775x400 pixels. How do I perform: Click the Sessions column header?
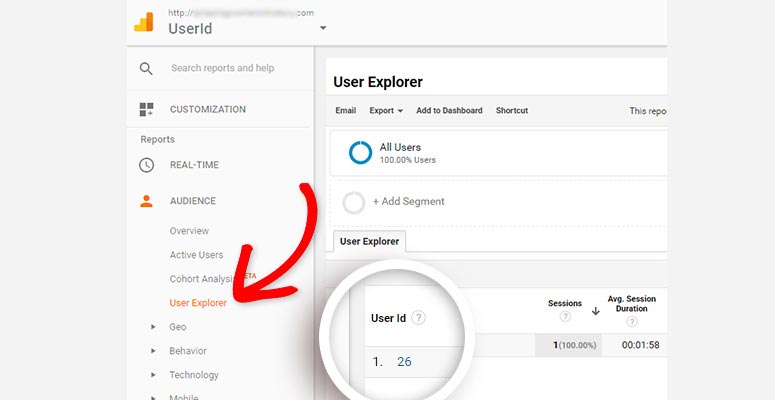coord(565,303)
